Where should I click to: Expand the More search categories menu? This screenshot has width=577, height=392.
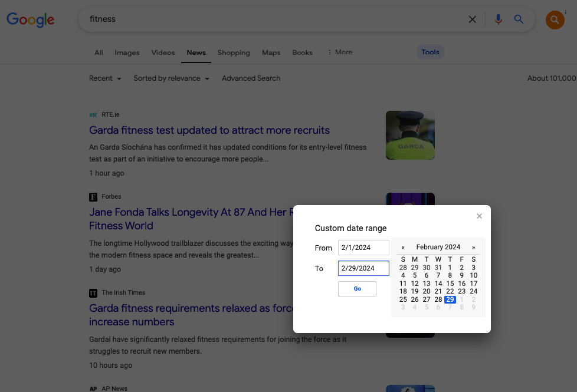coord(340,52)
